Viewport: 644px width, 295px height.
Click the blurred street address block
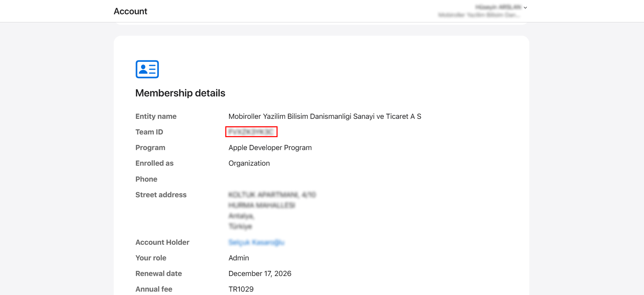click(271, 210)
